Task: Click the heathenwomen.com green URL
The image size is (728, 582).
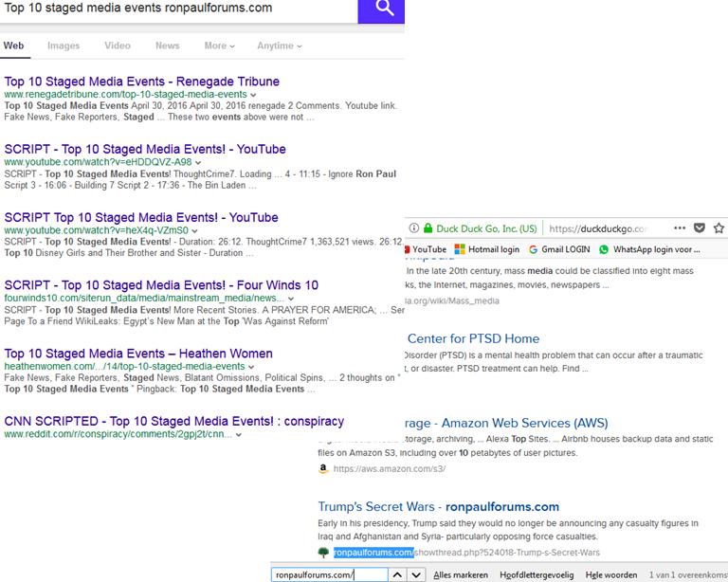Action: pos(124,366)
